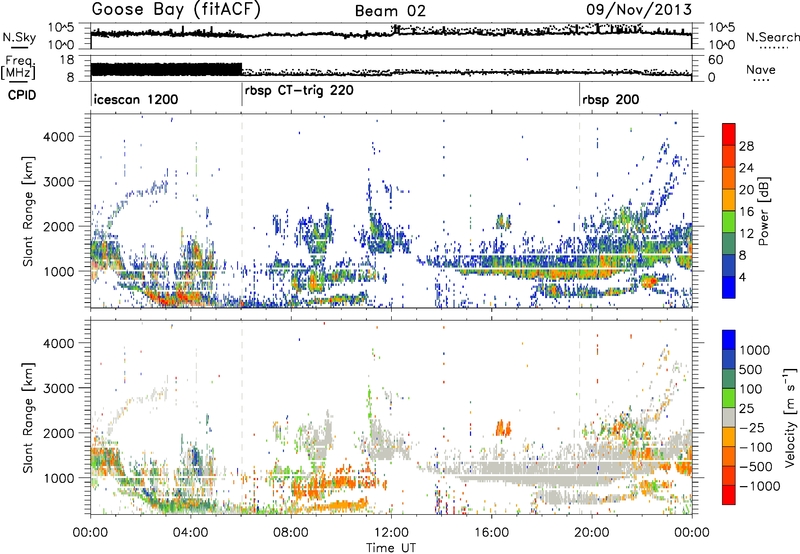Click the '20:00' time axis tick label
The width and height of the screenshot is (800, 554).
click(x=591, y=533)
